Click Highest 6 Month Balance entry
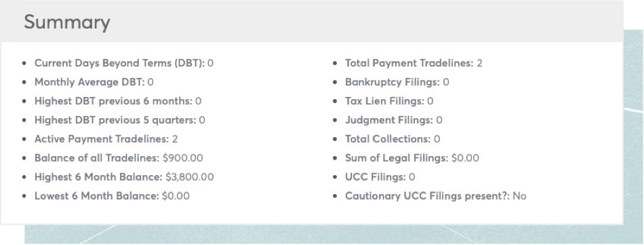This screenshot has width=644, height=245. (x=124, y=176)
